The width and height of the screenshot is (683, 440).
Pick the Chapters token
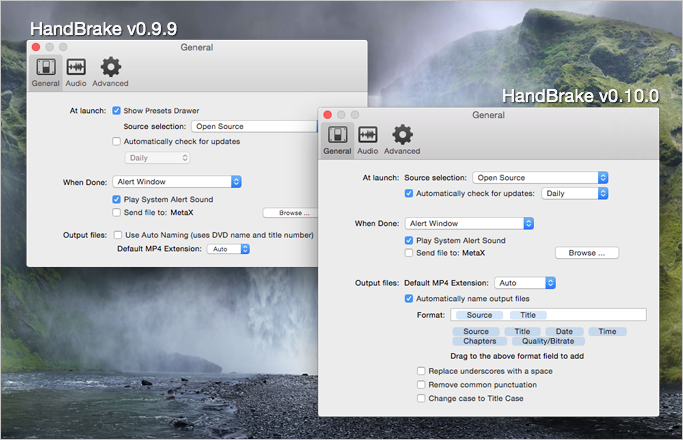click(480, 341)
